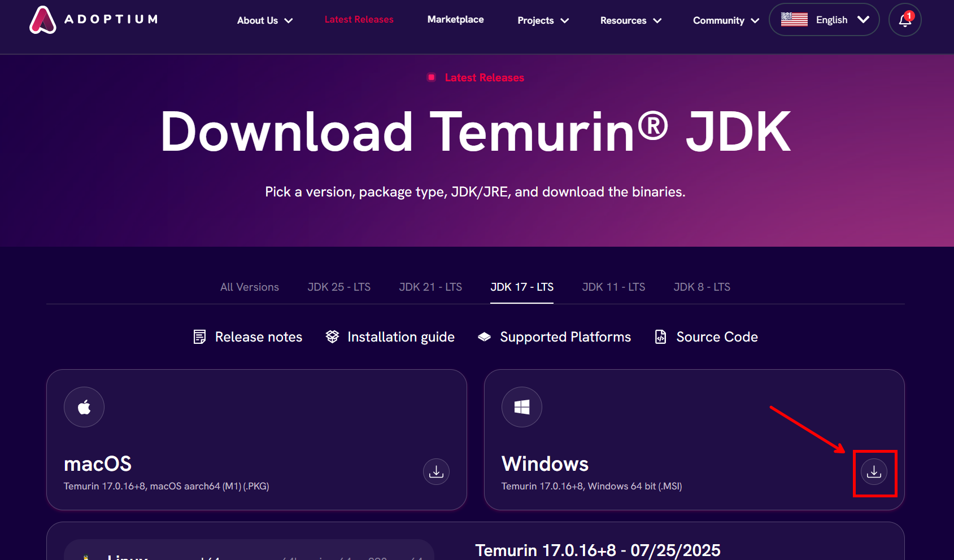Expand the Resources dropdown menu
Viewport: 954px width, 560px height.
click(x=630, y=20)
